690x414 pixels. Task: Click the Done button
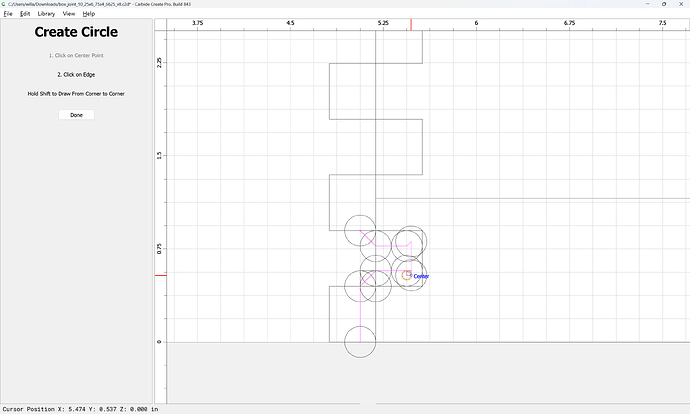[76, 115]
